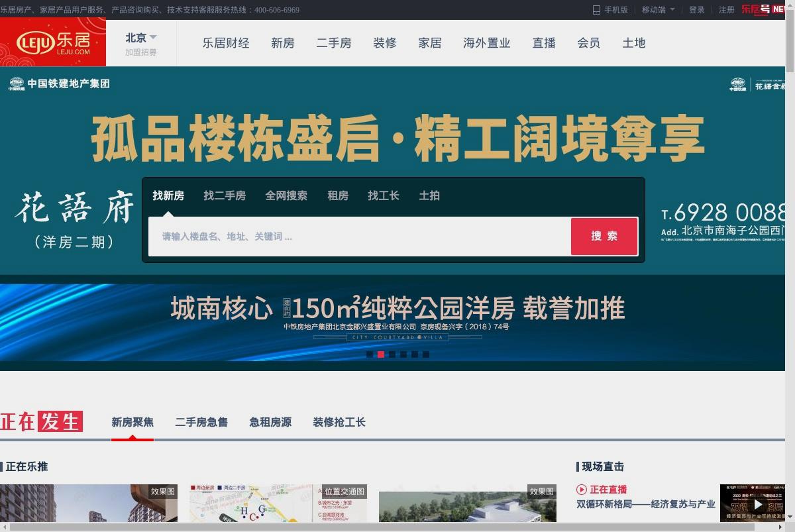Screen dimensions: 795x532
Task: Select the sixth banner carousel dot
Action: (x=426, y=354)
